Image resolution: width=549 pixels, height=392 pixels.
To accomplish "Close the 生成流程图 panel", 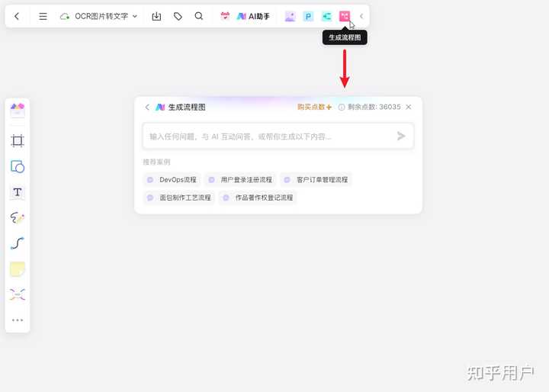I will click(409, 107).
